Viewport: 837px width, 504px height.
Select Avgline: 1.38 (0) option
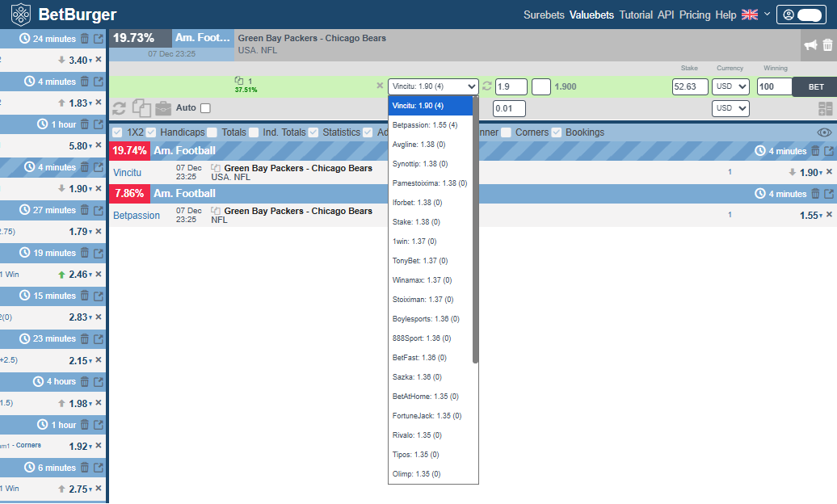tap(431, 144)
